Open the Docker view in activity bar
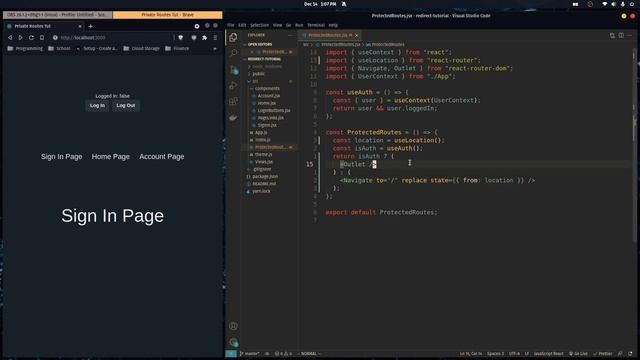Image resolution: width=640 pixels, height=360 pixels. (x=233, y=118)
